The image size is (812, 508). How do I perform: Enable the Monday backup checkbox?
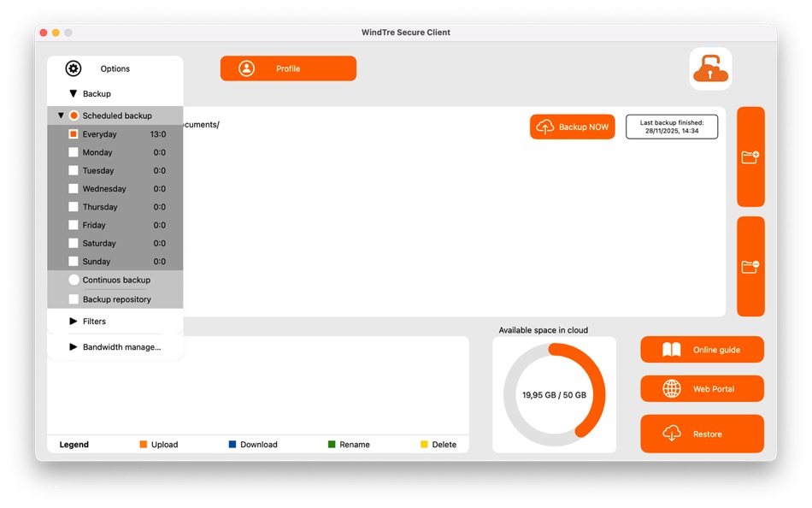click(73, 152)
